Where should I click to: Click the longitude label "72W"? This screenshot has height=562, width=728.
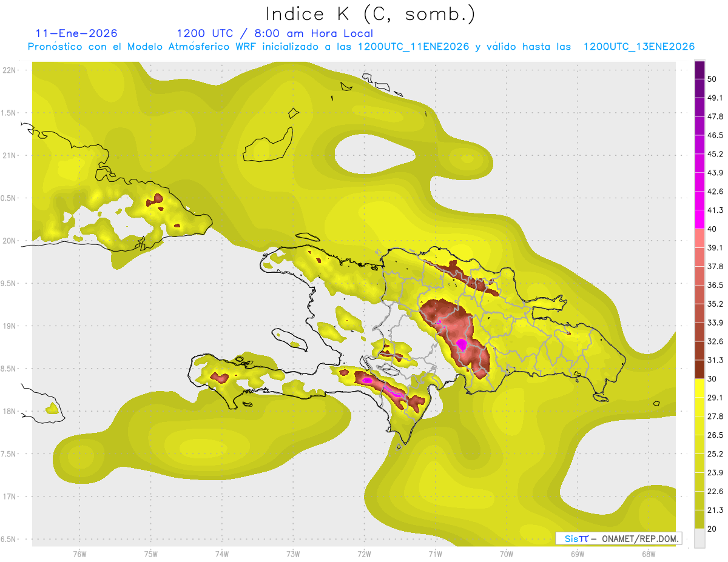pos(364,554)
